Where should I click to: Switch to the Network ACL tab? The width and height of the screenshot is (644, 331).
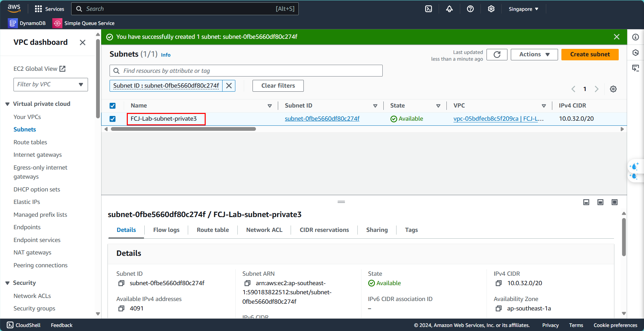tap(264, 230)
